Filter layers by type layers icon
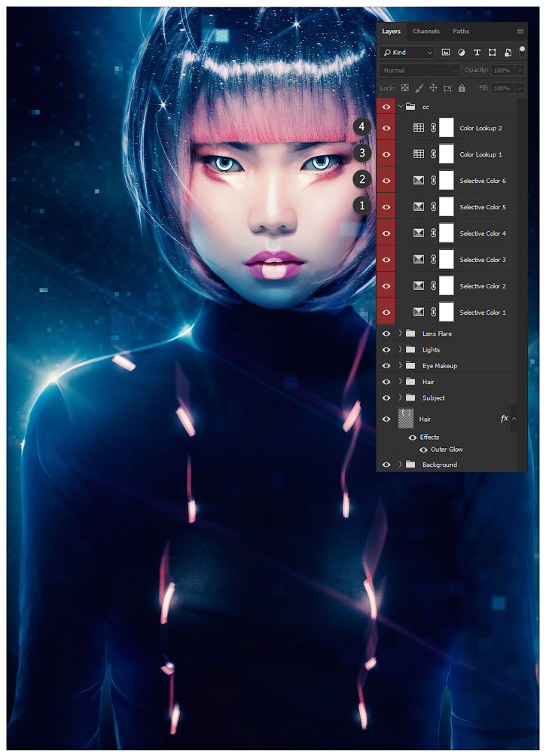 pos(477,53)
